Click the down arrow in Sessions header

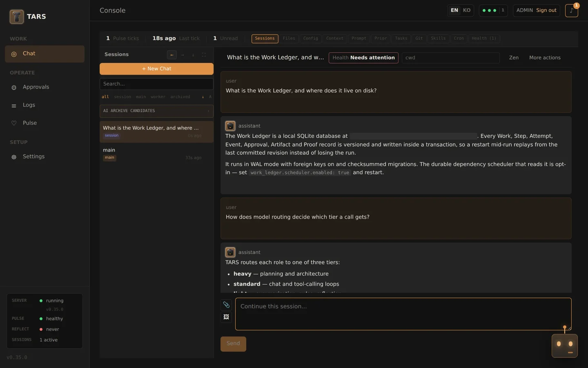click(x=193, y=55)
